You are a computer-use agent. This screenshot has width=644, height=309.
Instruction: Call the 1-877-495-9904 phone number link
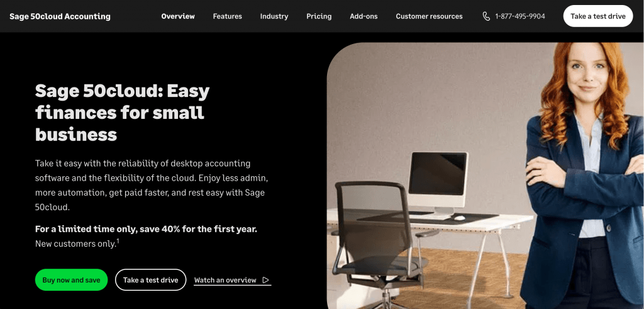coord(520,16)
